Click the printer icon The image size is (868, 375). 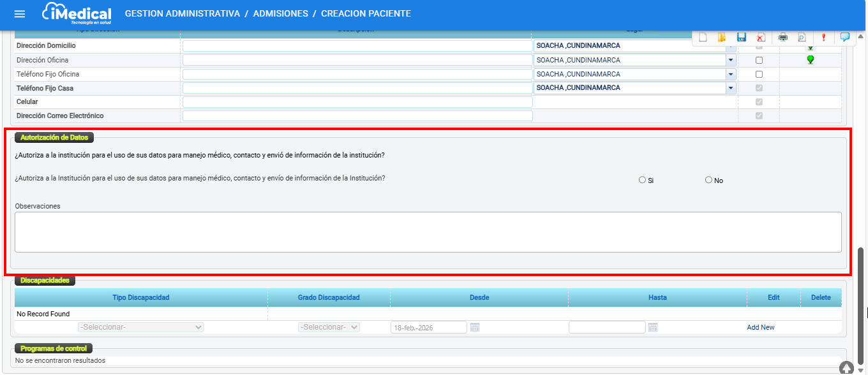[783, 38]
